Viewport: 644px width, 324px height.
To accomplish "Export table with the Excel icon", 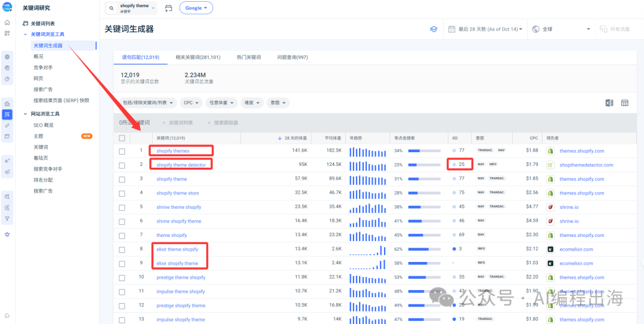I will pyautogui.click(x=609, y=103).
